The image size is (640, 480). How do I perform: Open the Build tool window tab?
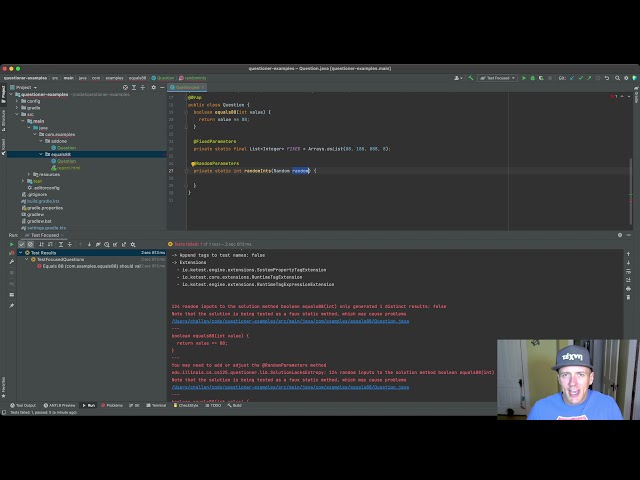(235, 405)
